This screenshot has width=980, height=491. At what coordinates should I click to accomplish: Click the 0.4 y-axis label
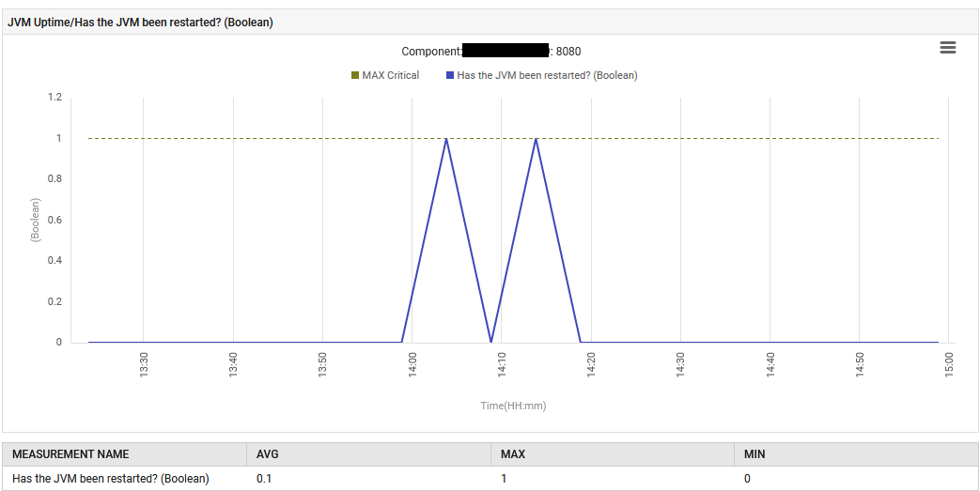tap(55, 260)
